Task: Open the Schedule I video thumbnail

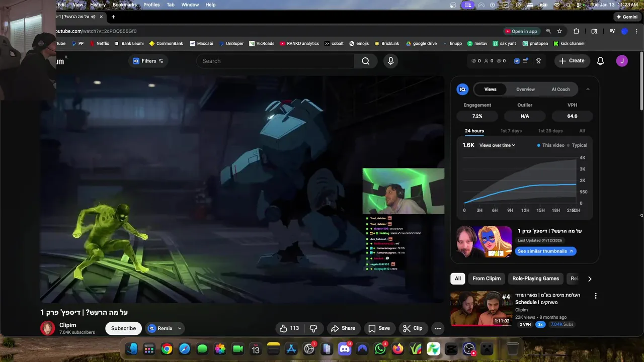Action: 481,309
